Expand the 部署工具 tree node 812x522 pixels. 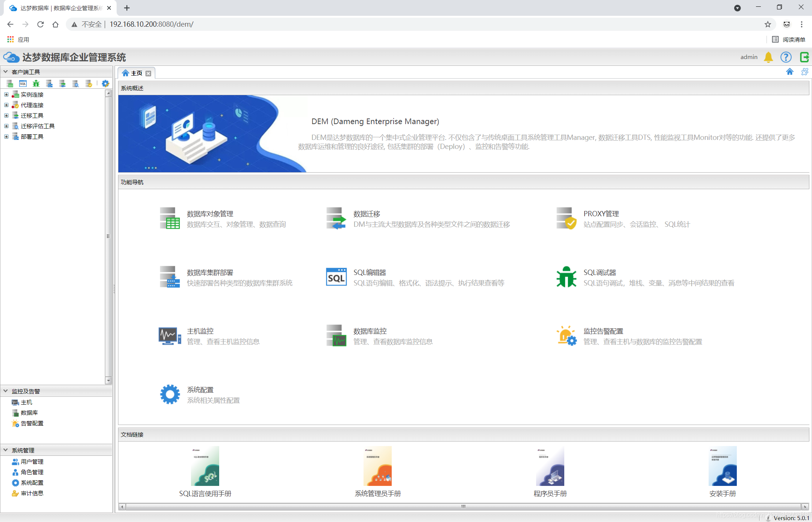click(x=6, y=137)
